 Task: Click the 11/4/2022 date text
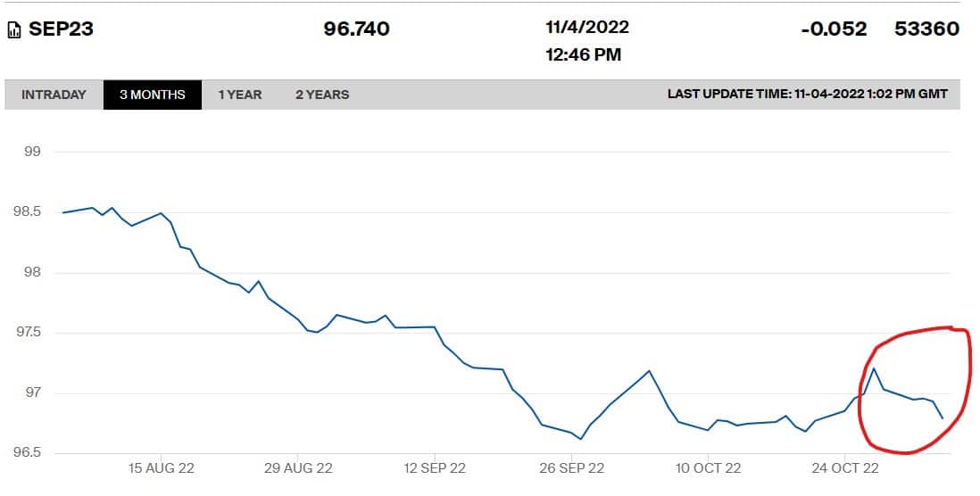click(587, 28)
